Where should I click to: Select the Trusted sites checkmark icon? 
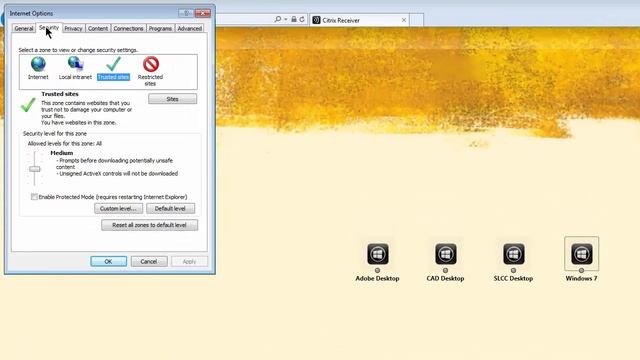113,64
